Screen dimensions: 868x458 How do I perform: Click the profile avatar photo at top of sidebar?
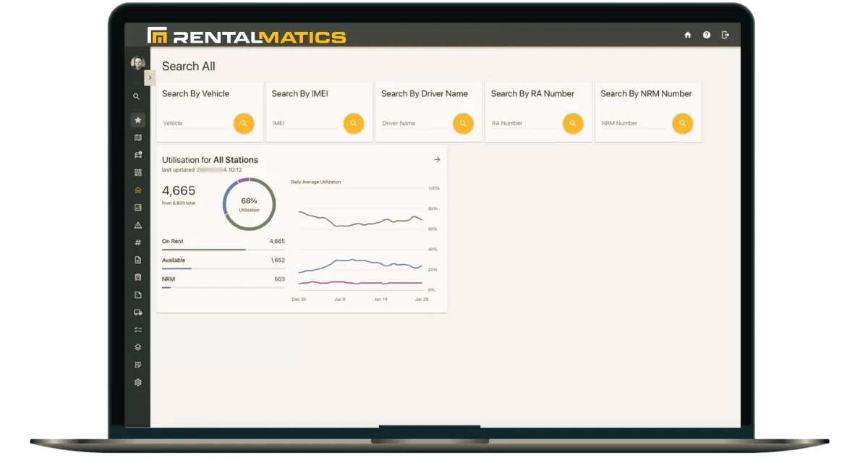(x=137, y=64)
